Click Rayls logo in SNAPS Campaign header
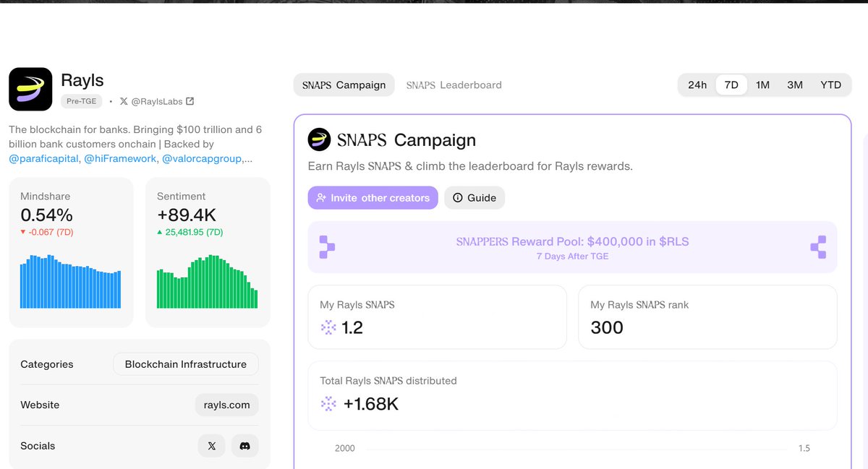This screenshot has height=469, width=868. pyautogui.click(x=319, y=139)
